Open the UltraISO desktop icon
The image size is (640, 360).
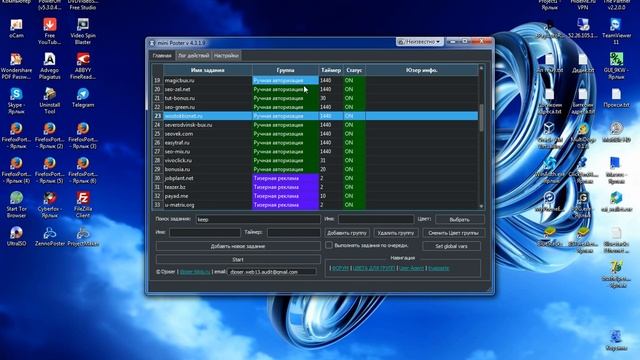(16, 237)
